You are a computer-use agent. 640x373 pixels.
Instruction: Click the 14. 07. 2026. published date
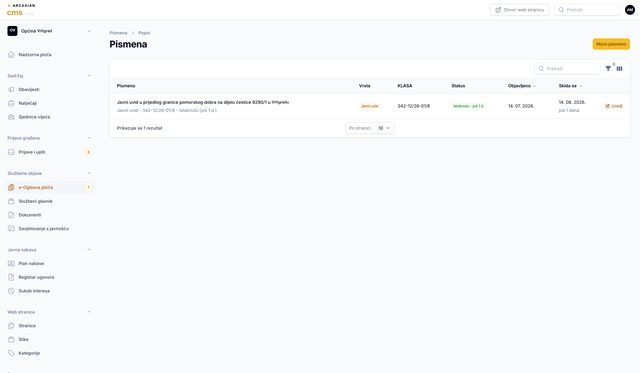(x=521, y=106)
